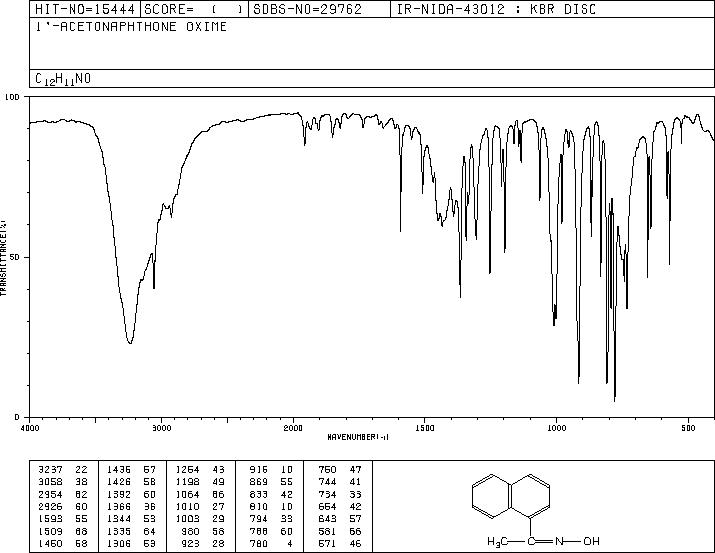
Task: Click the broad O-H absorption minimum near 3237
Action: pos(130,342)
